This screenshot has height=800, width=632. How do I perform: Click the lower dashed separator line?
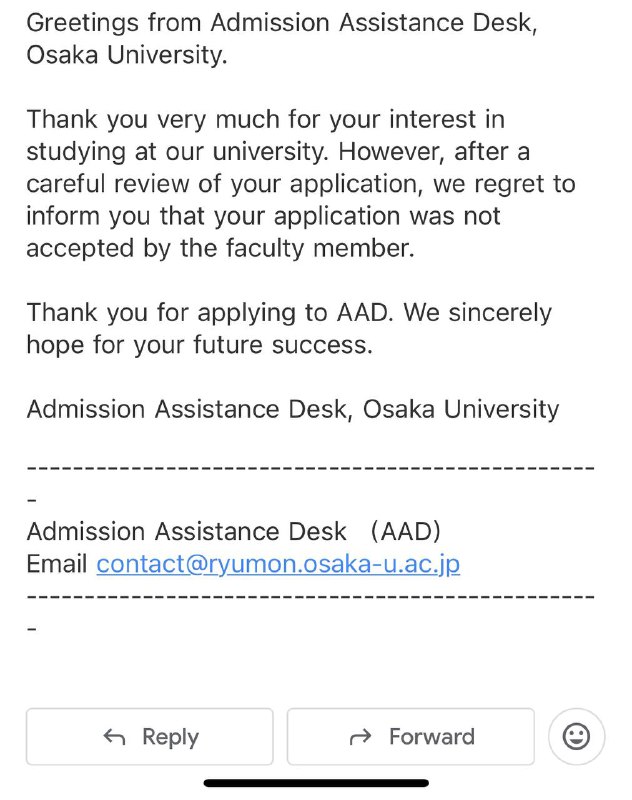310,596
